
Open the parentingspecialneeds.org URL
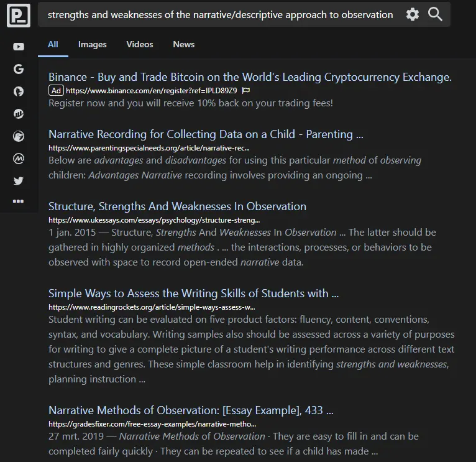tap(149, 148)
